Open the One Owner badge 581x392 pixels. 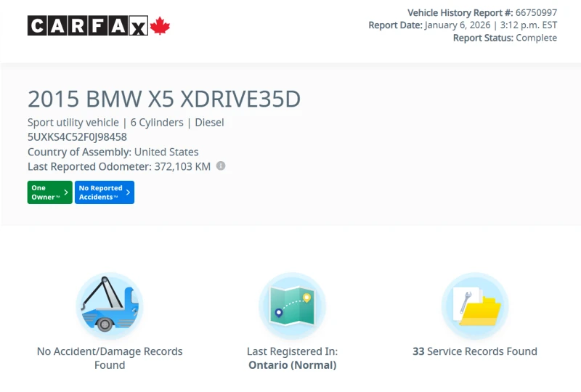click(x=49, y=192)
